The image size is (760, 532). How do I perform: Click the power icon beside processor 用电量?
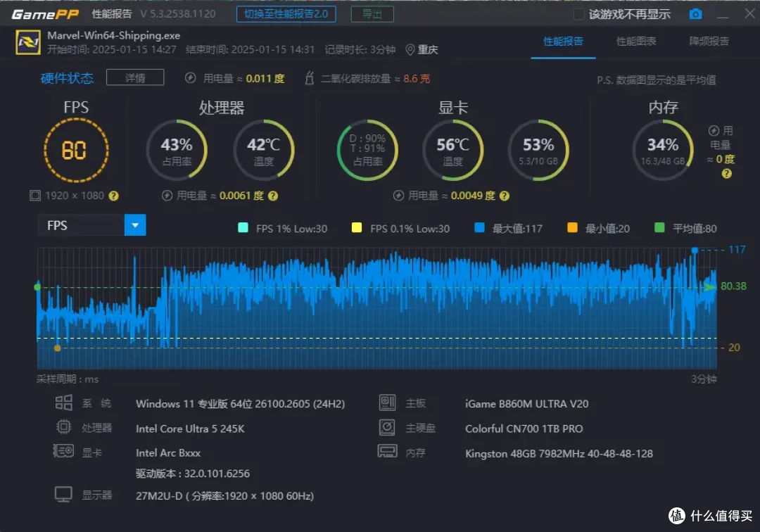(167, 196)
